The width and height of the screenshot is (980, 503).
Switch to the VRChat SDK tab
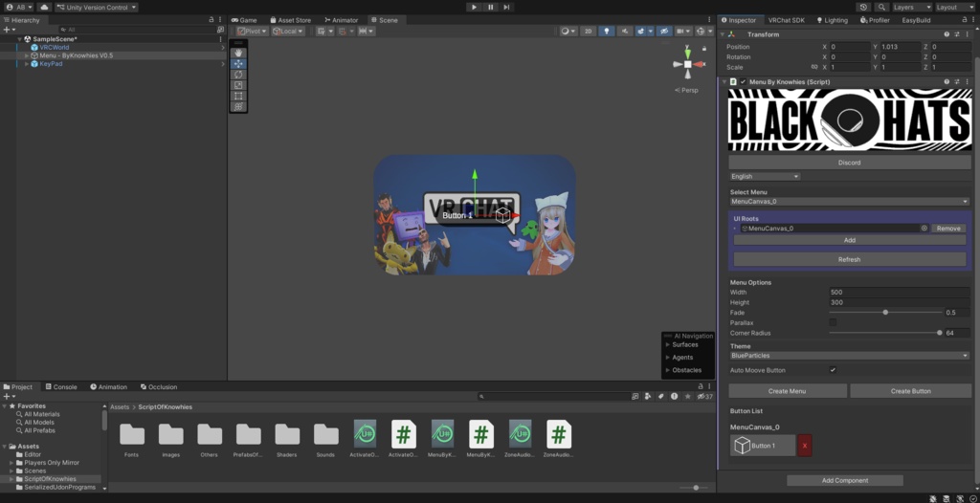point(787,20)
